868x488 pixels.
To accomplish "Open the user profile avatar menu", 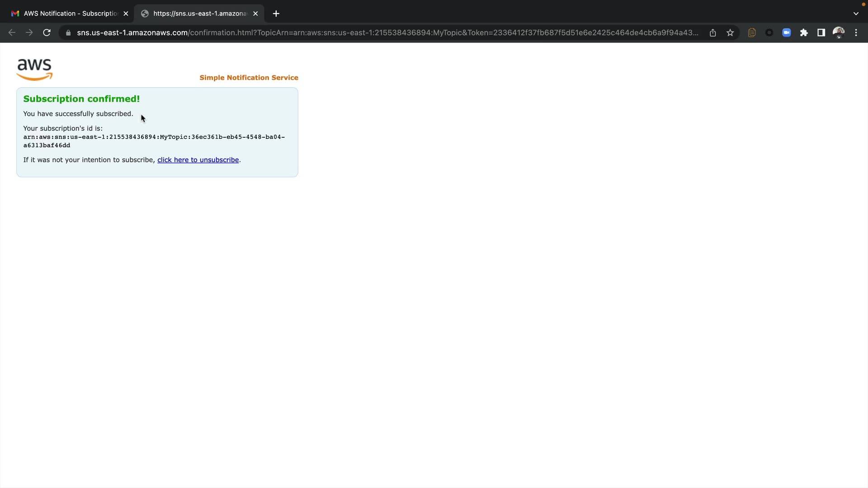I will pos(839,33).
